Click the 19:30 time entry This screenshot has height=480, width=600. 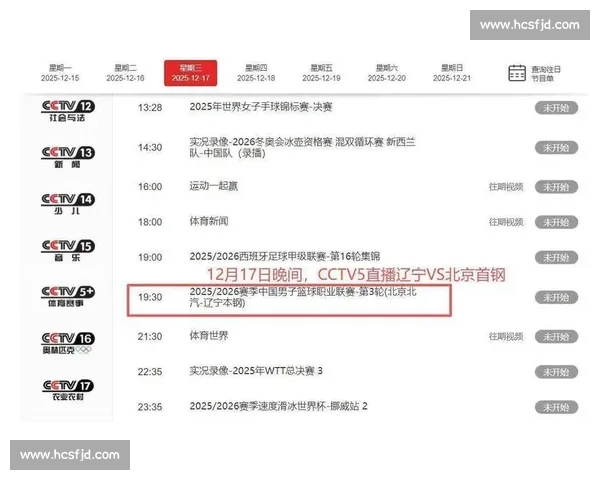coord(150,297)
